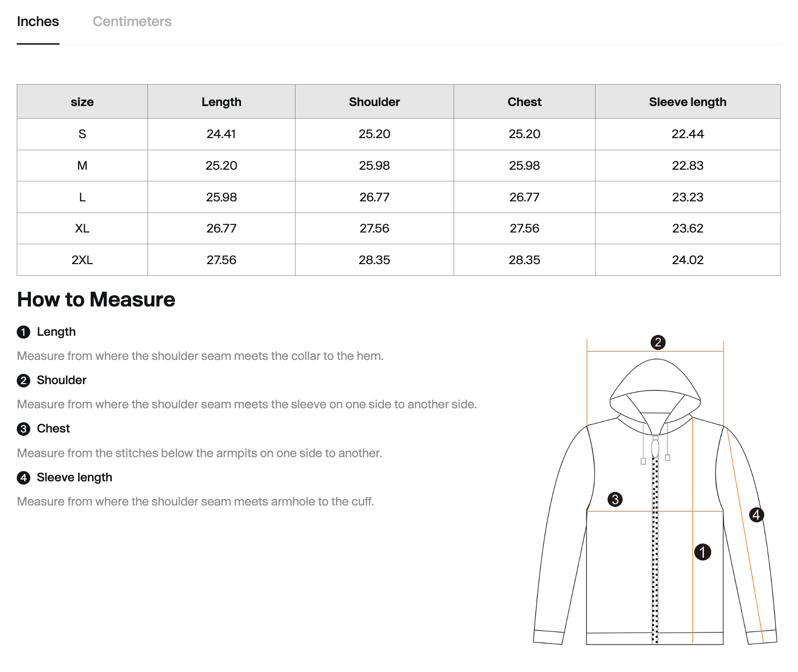Click marker 1 on the hoodie body
Screen dimensions: 798x672
[x=702, y=552]
